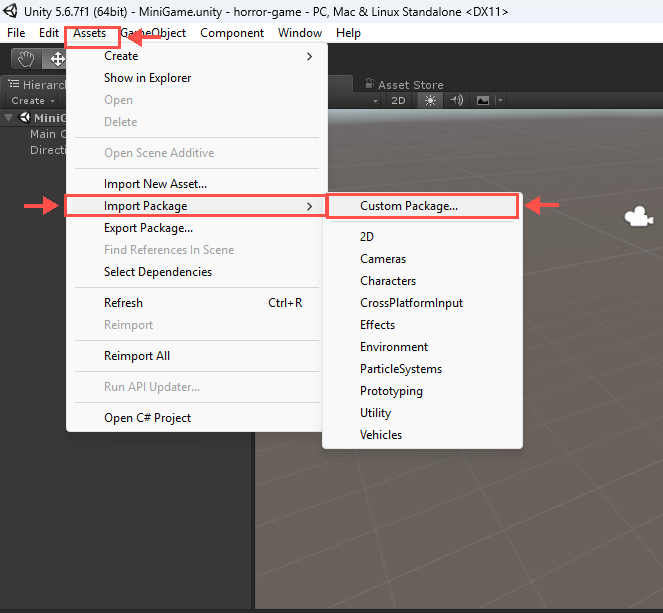The height and width of the screenshot is (613, 663).
Task: Toggle scene lighting sun icon
Action: 430,101
